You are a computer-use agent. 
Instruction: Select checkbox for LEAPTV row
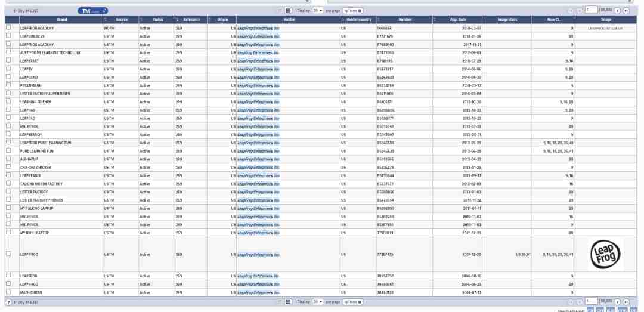(8, 69)
